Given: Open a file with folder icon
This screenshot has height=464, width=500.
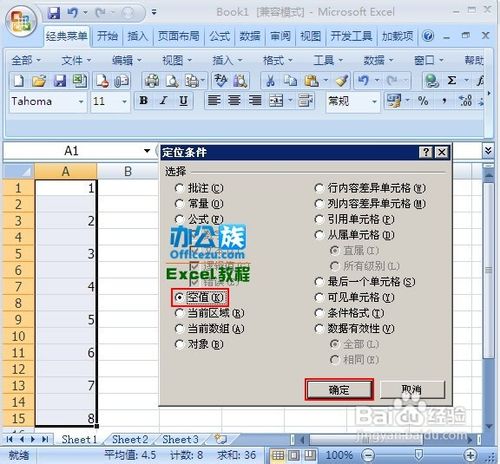Looking at the screenshot, I should tap(39, 81).
